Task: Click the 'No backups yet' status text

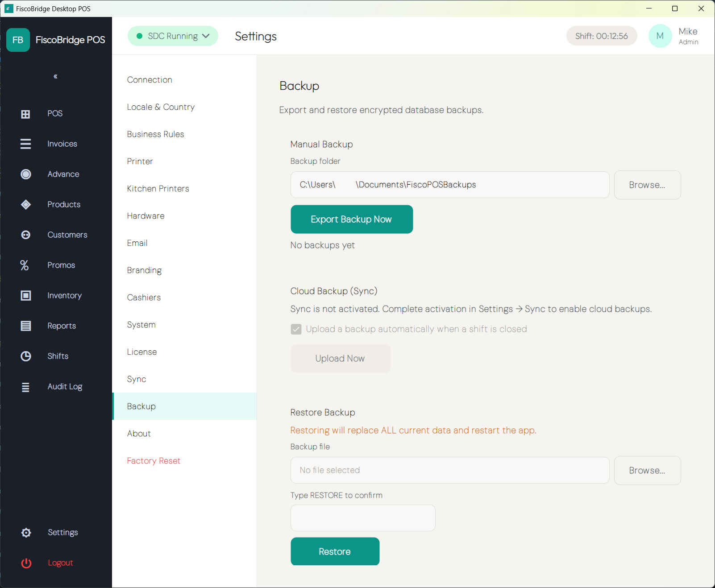Action: coord(323,245)
